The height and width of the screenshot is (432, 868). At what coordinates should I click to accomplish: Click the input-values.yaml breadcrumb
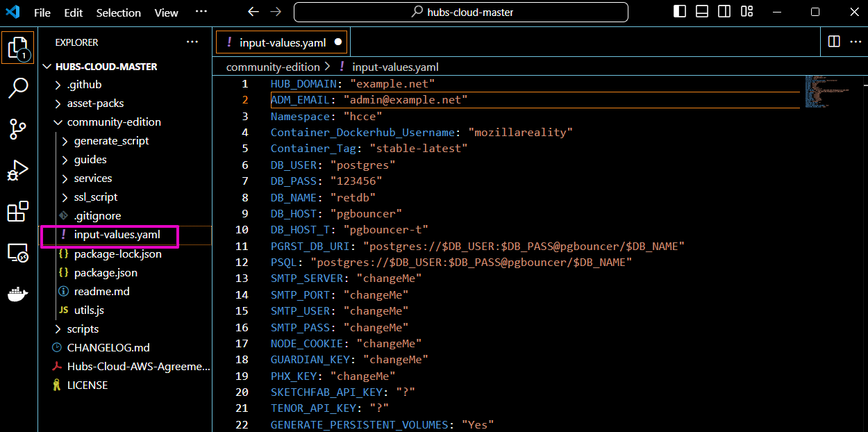click(x=395, y=67)
